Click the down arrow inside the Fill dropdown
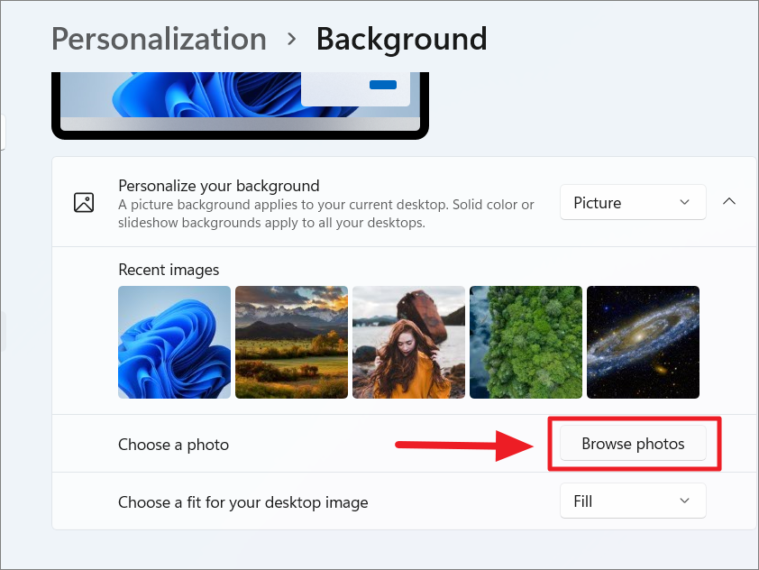759x570 pixels. (x=685, y=501)
